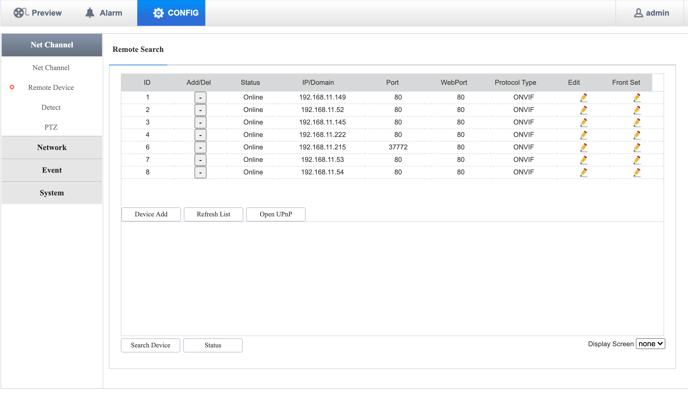Click the Status column header
688x397 pixels.
pos(250,82)
